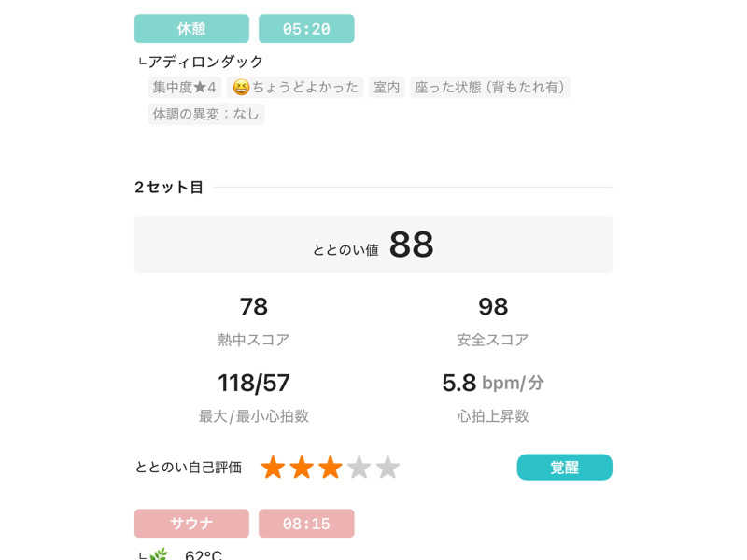Select the 体調の異変：なし tag
The image size is (747, 560).
pyautogui.click(x=205, y=114)
